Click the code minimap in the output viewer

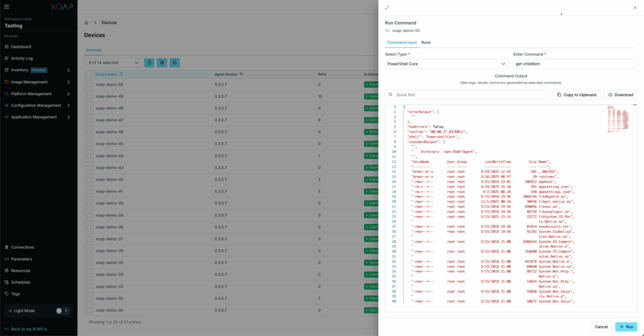[x=619, y=118]
